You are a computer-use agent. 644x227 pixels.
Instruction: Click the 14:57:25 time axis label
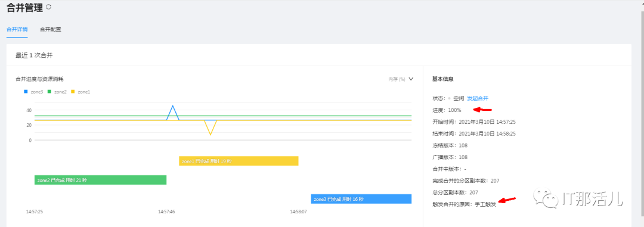pos(35,212)
